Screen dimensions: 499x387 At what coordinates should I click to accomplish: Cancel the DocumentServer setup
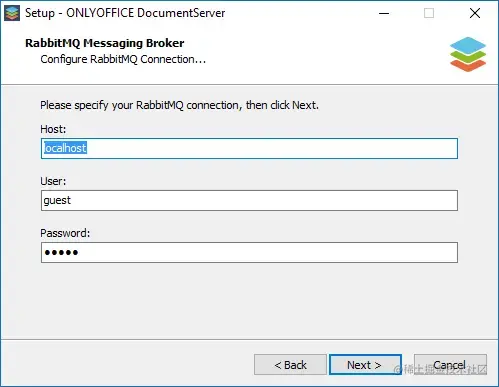(x=450, y=364)
